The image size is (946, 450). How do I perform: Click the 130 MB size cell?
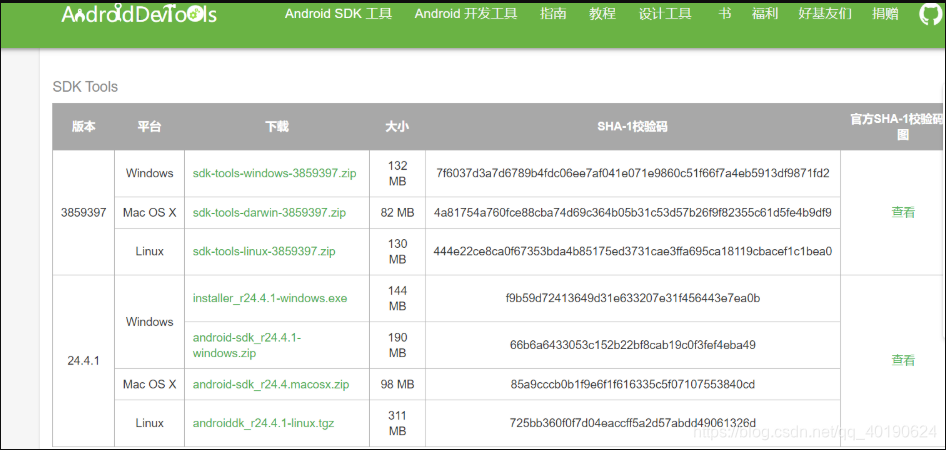click(398, 252)
